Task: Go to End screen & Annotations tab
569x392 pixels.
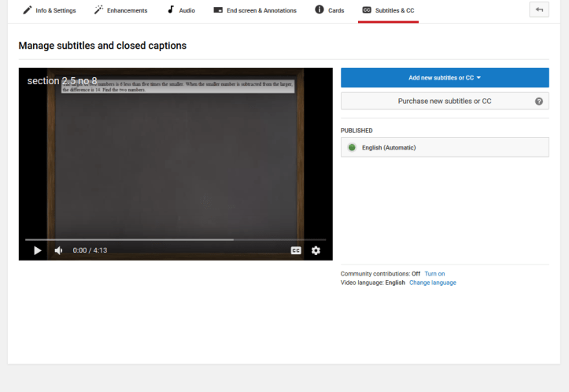Action: (x=255, y=10)
